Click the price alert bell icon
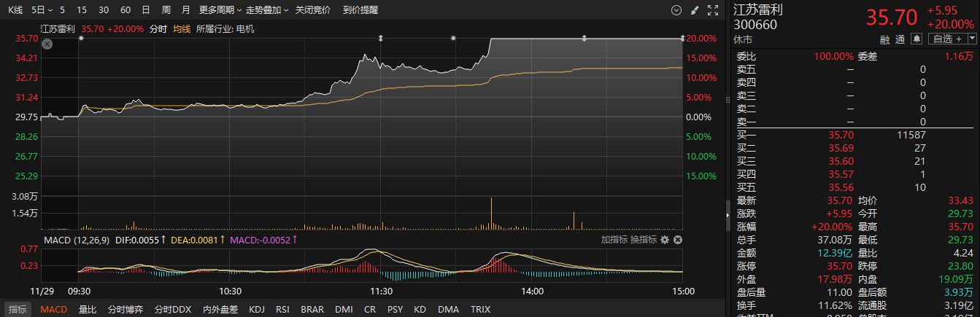980x317 pixels. tap(916, 39)
